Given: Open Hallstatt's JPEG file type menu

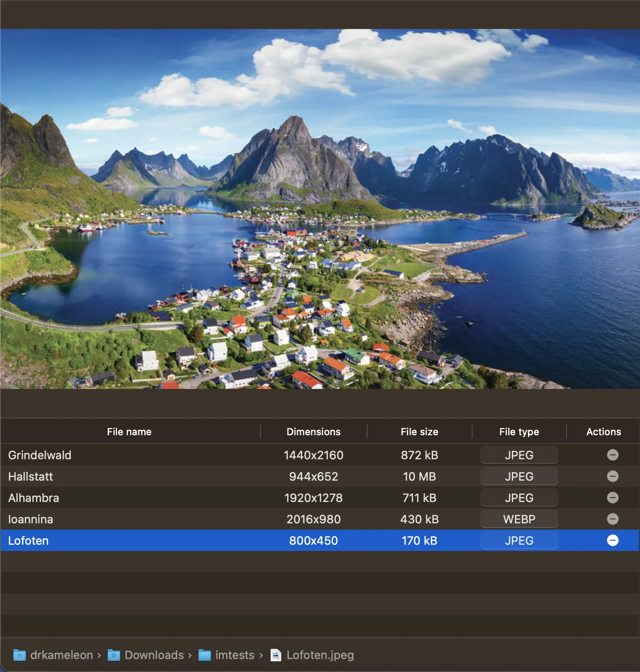Looking at the screenshot, I should (x=518, y=476).
